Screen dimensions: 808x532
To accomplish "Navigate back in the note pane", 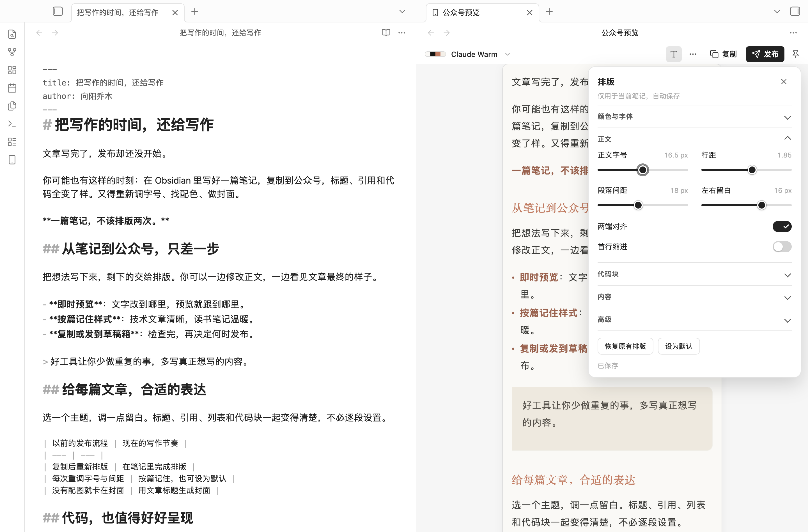I will click(39, 33).
